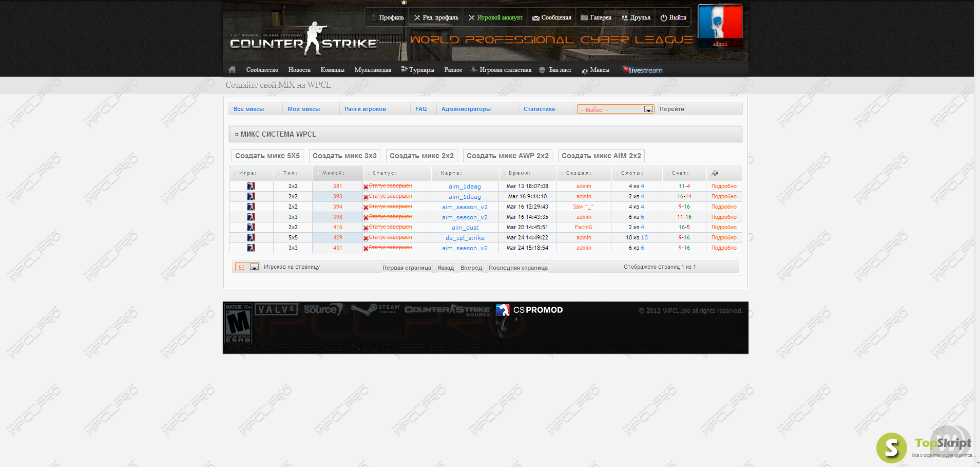Screen dimensions: 980x467
Task: Switch to Ранги игроков tab
Action: [x=365, y=109]
